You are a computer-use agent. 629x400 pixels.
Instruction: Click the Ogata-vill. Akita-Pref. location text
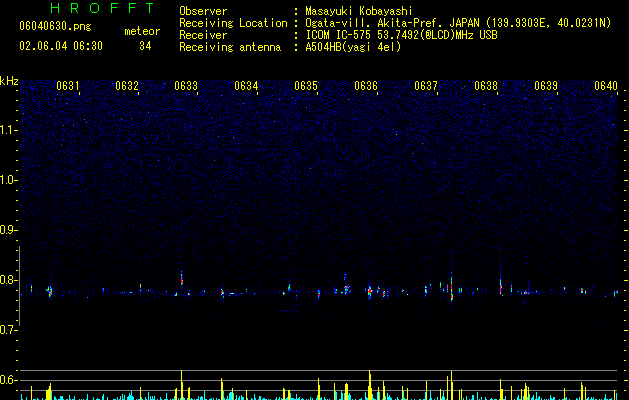(458, 23)
